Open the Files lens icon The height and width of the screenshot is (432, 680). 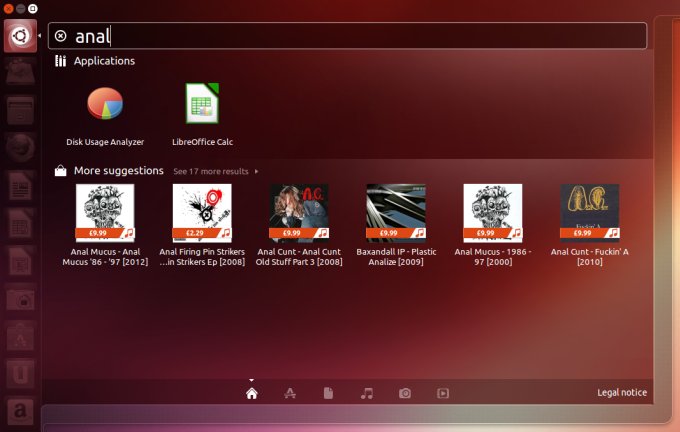[328, 393]
